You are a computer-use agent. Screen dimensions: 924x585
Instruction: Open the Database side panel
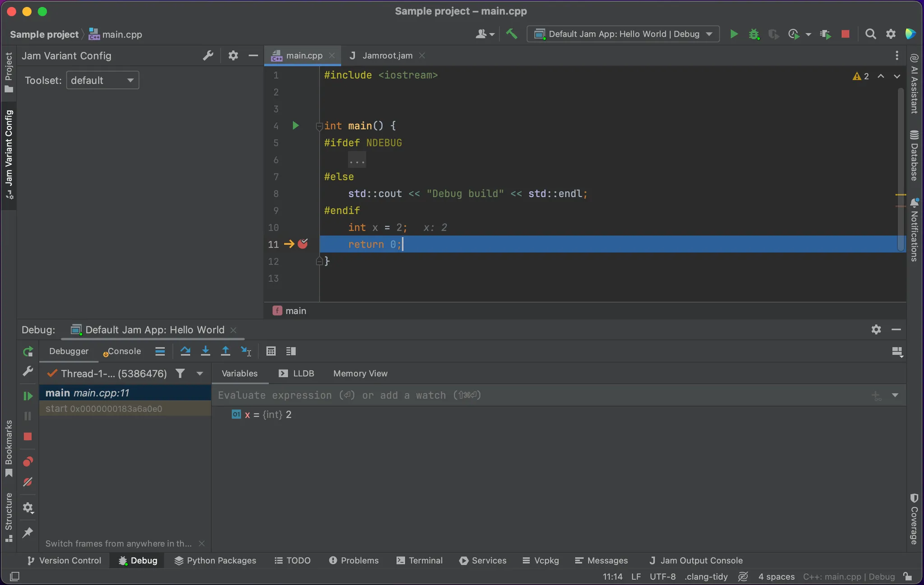pyautogui.click(x=915, y=155)
